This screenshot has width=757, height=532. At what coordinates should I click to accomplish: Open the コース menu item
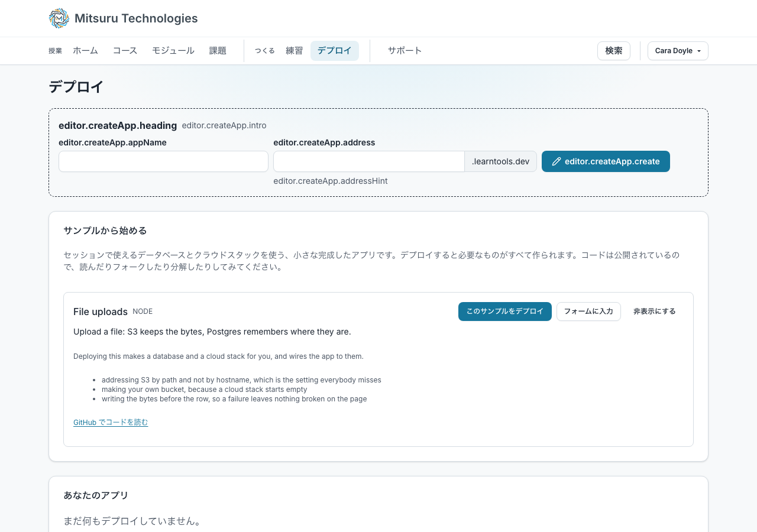125,51
